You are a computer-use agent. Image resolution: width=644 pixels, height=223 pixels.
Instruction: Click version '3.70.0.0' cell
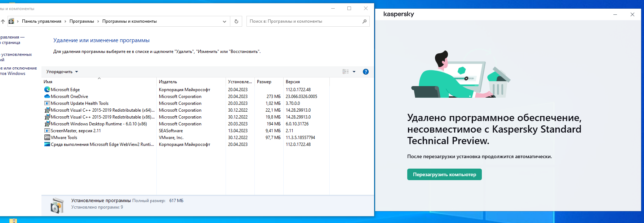293,103
